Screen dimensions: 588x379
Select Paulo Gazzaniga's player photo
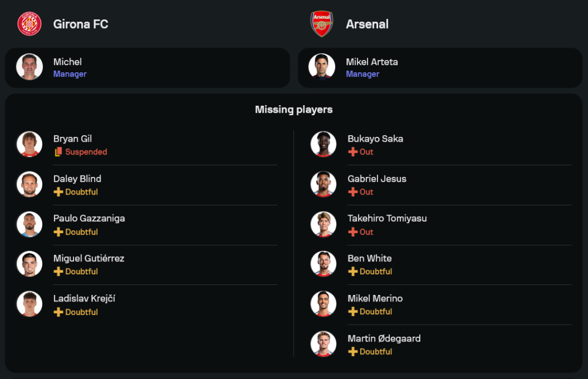pos(29,224)
